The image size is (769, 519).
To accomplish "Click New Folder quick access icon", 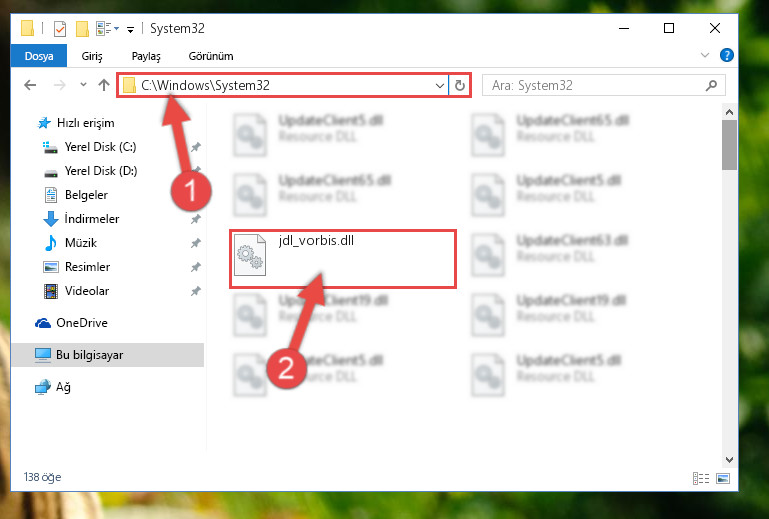I will (x=82, y=28).
